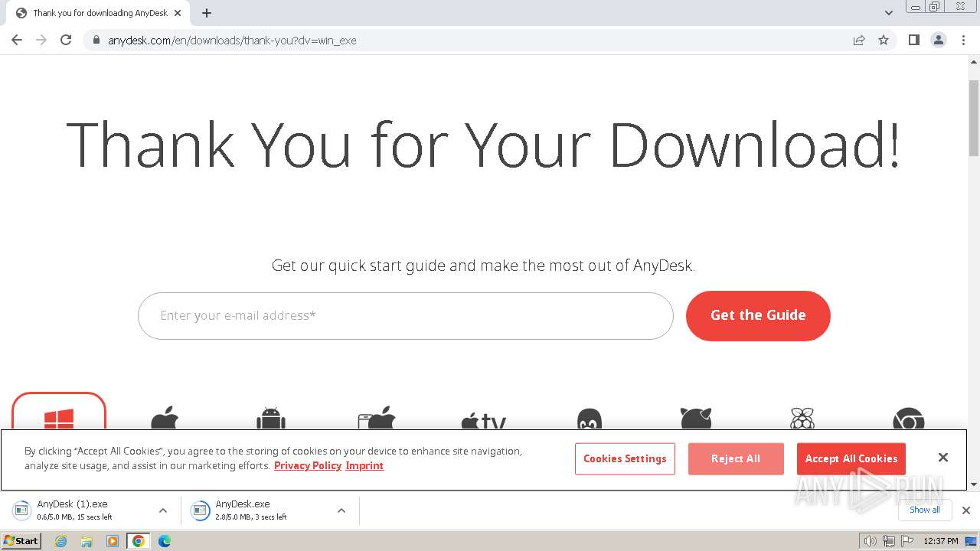980x551 pixels.
Task: Click the browser forward arrow
Action: tap(41, 40)
